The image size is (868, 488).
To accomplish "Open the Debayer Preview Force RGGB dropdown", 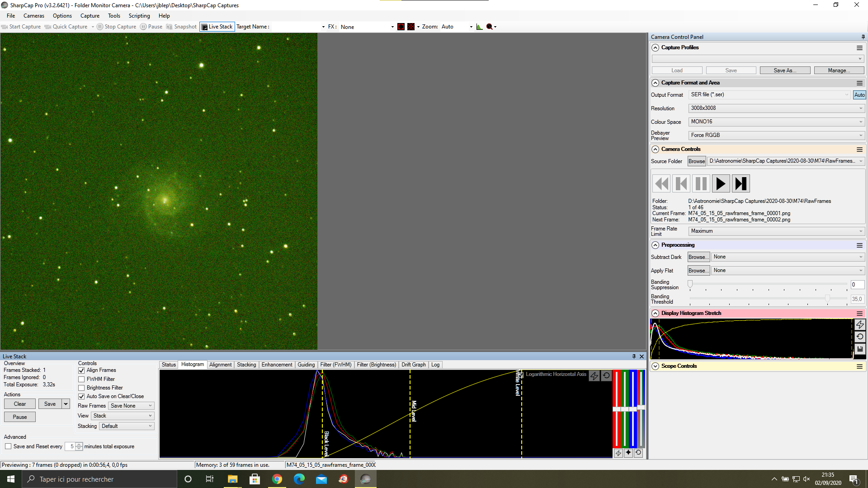I will (x=776, y=136).
